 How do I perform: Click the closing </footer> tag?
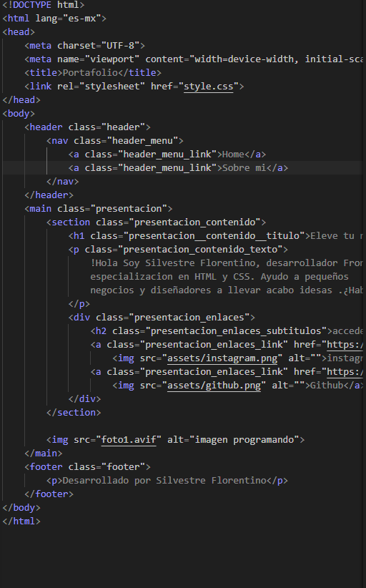click(49, 494)
